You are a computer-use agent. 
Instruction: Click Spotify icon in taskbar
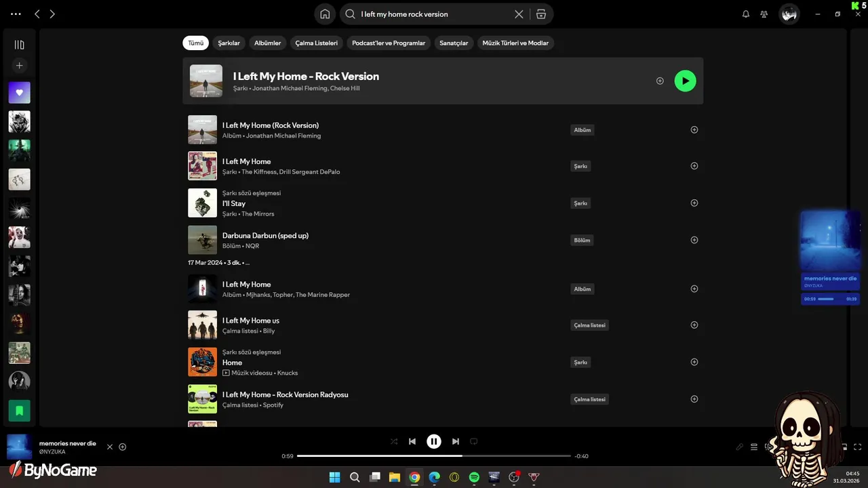point(474,477)
